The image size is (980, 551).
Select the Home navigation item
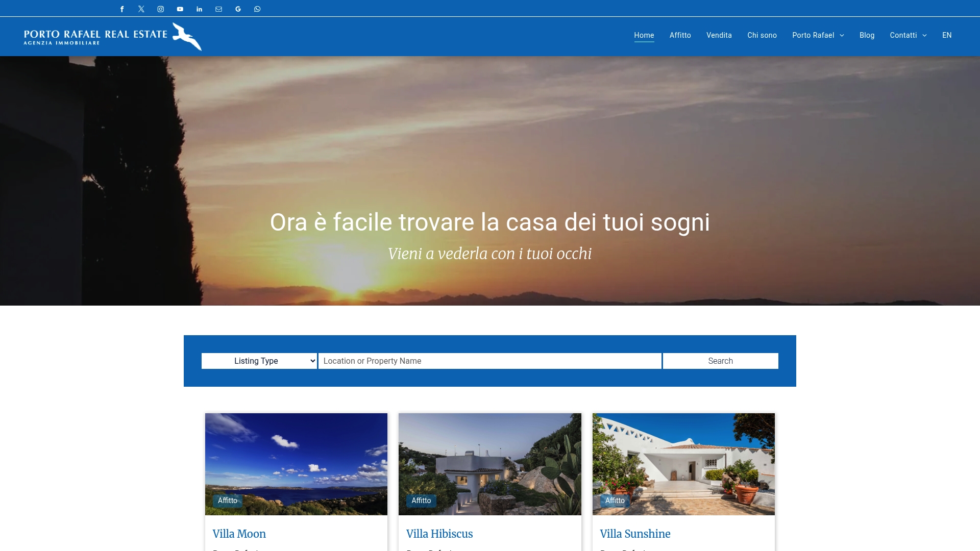pos(644,35)
